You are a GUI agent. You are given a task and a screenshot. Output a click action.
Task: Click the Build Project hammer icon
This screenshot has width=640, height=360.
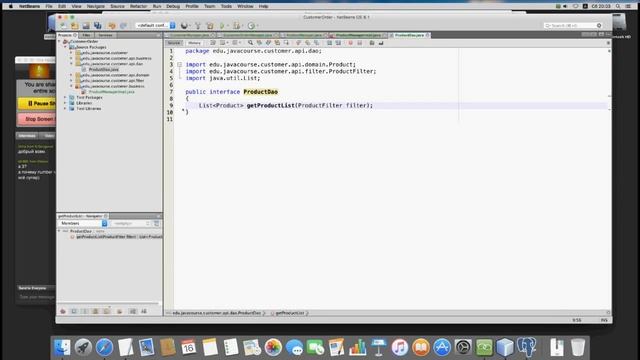198,26
